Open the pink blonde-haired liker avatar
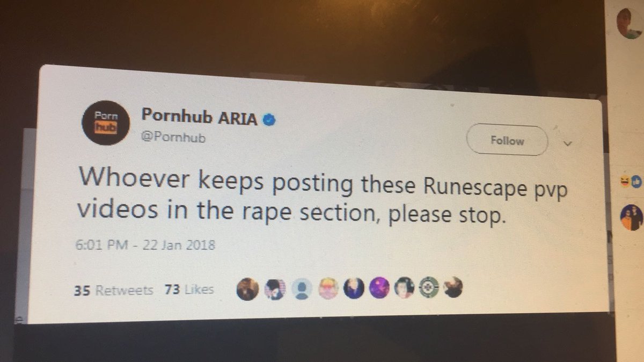This screenshot has width=644, height=362. click(328, 290)
